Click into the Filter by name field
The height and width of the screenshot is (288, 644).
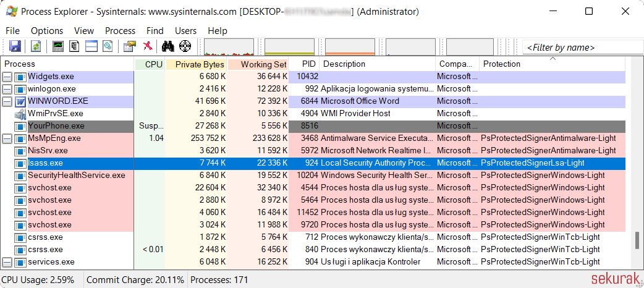click(583, 47)
